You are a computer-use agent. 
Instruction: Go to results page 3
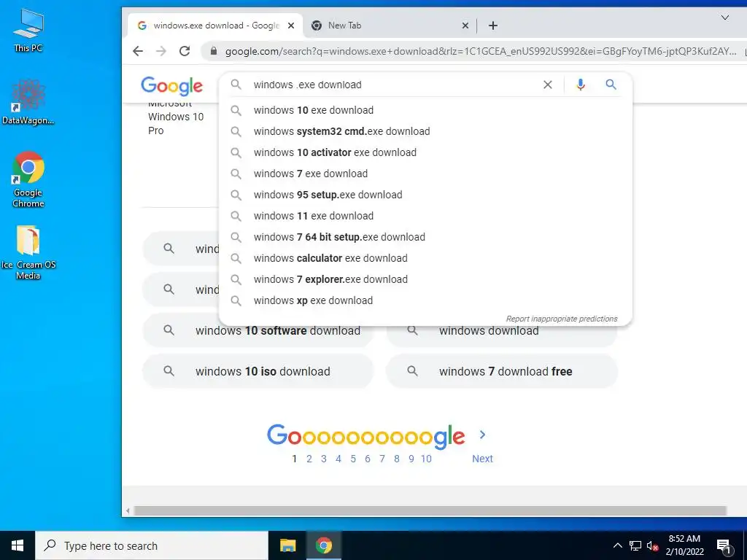click(323, 459)
